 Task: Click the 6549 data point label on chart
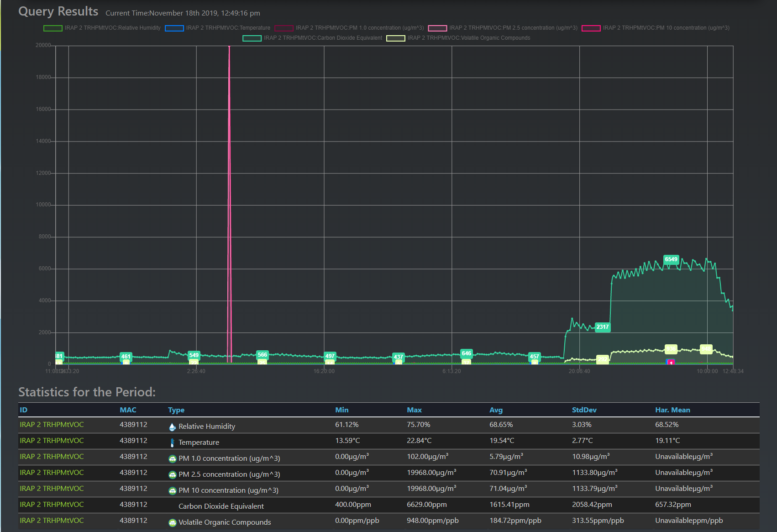point(671,259)
